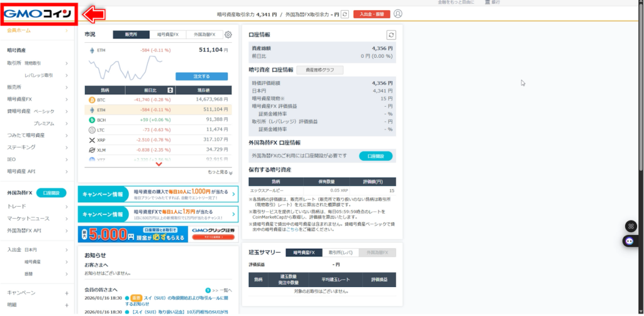The height and width of the screenshot is (316, 644).
Task: Open the user account profile icon
Action: click(x=397, y=14)
